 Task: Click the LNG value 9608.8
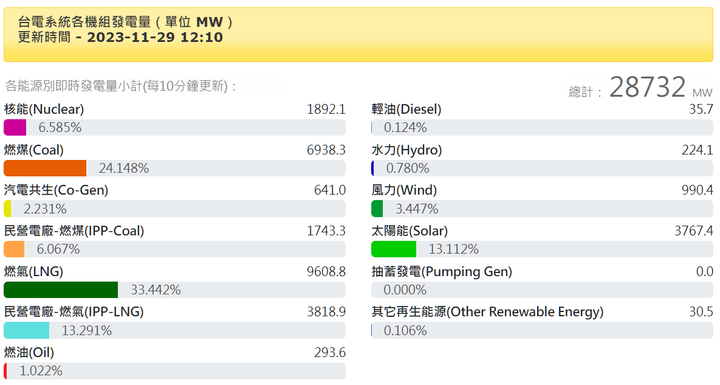click(326, 272)
